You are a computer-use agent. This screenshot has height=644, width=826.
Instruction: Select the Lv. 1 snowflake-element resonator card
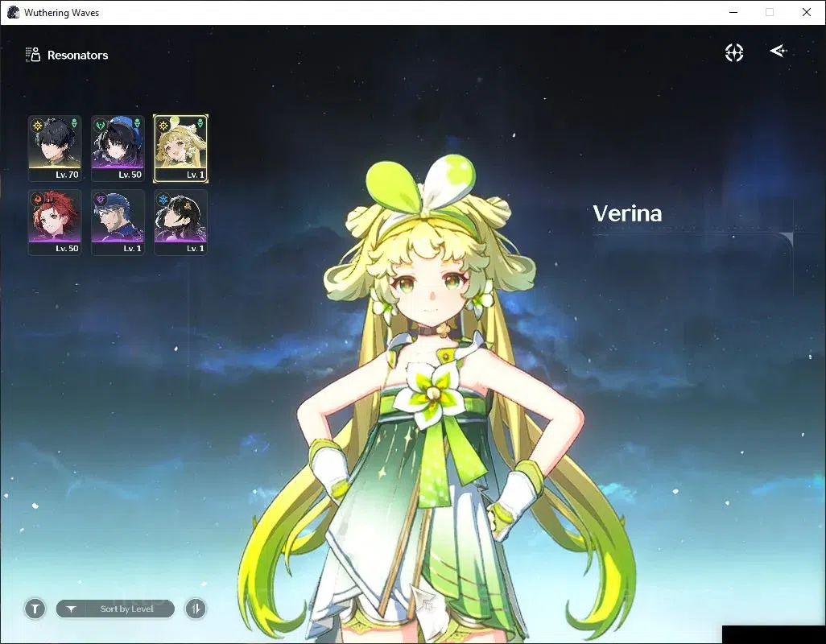click(x=180, y=222)
